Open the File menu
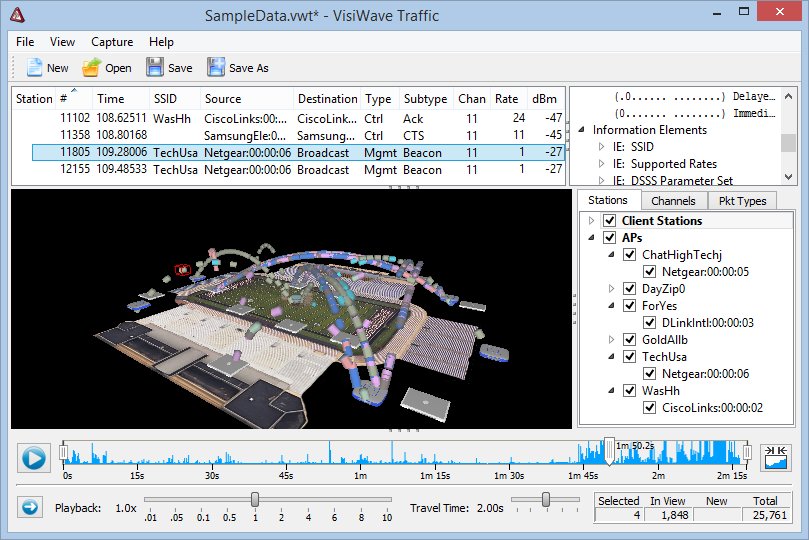 pyautogui.click(x=25, y=42)
